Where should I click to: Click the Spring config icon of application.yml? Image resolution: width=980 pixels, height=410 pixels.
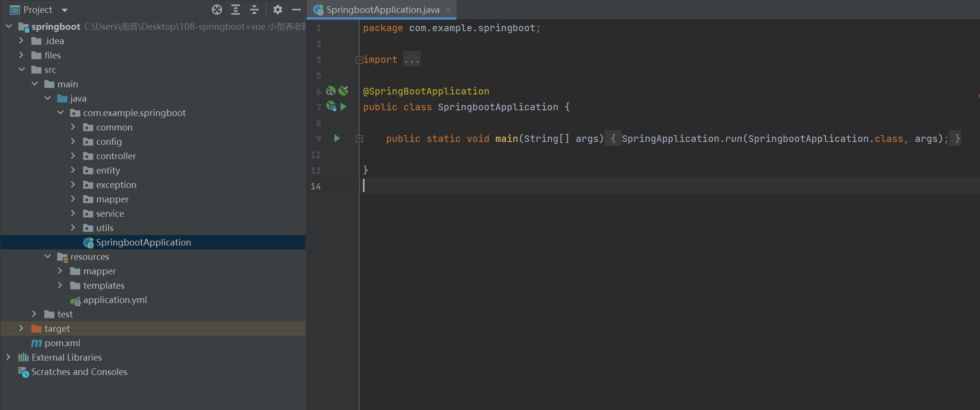coord(75,301)
